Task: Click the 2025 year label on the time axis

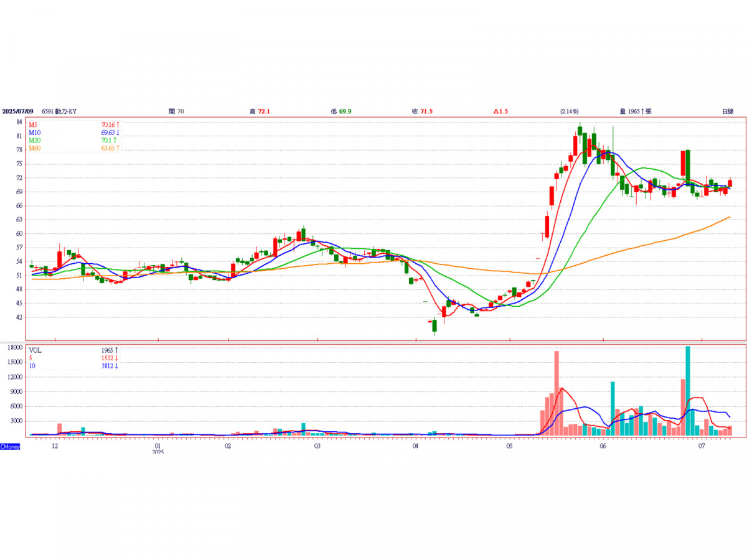Action: click(x=158, y=452)
